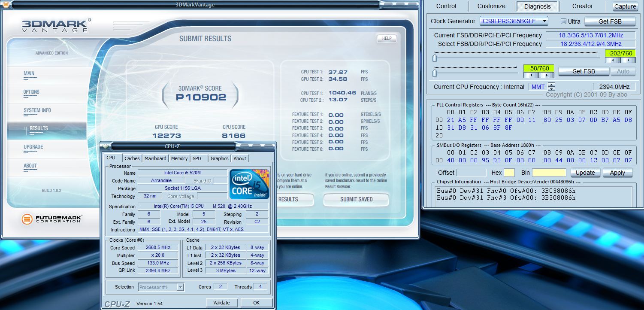Select the CPU tab in CPU-Z
Screen dimensions: 644x310
click(x=111, y=158)
